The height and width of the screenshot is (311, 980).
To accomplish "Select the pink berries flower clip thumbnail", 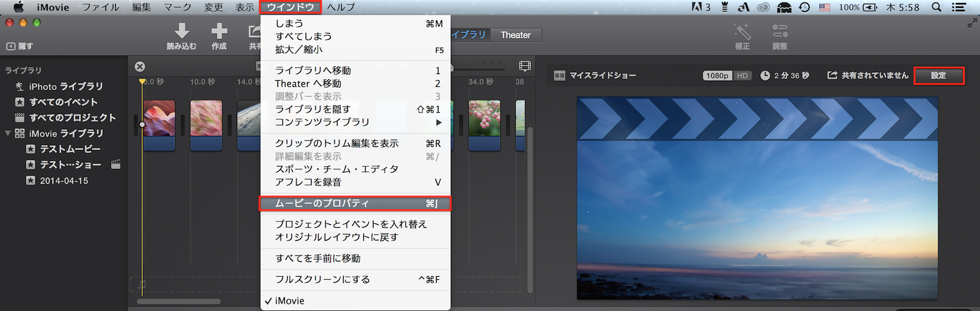I will [x=484, y=125].
